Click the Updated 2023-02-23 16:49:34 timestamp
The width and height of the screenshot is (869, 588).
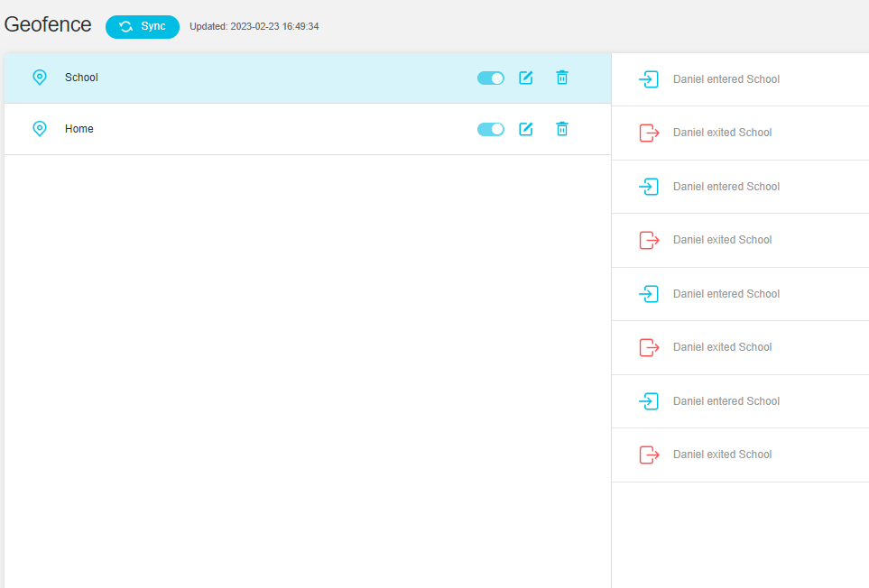[x=254, y=26]
